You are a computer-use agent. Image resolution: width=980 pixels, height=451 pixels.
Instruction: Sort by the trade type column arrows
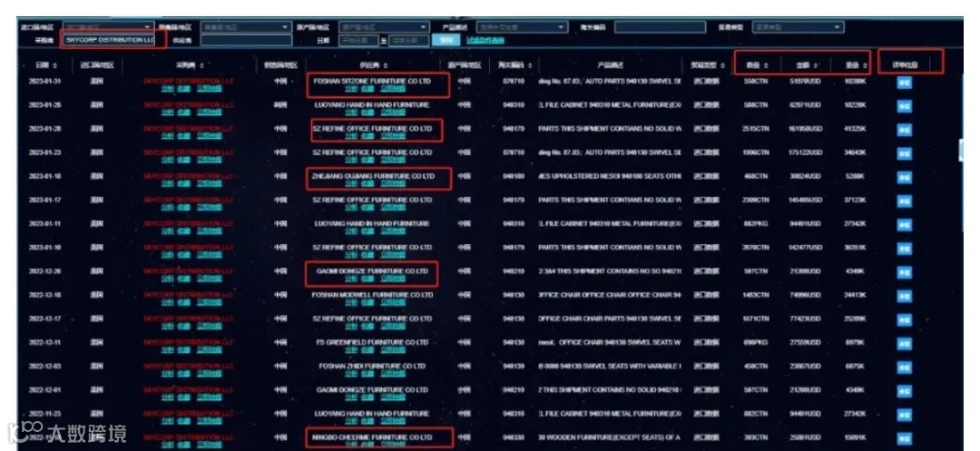point(722,65)
